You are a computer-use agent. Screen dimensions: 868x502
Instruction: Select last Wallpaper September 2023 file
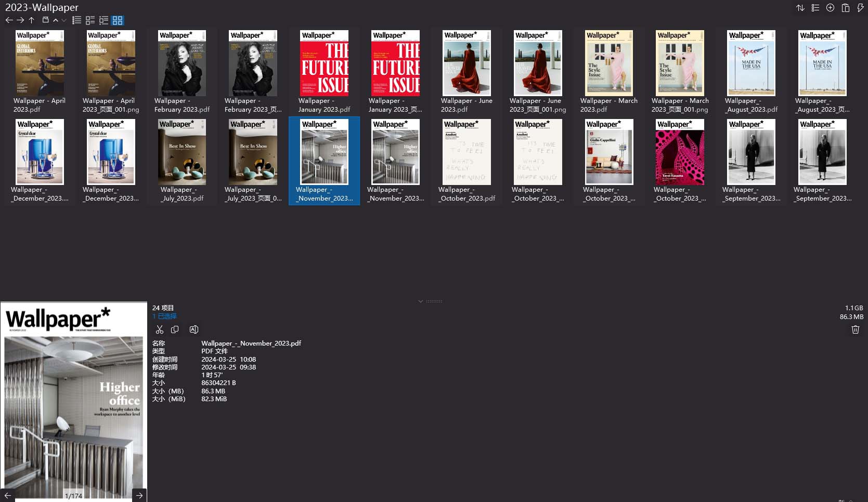pos(822,161)
